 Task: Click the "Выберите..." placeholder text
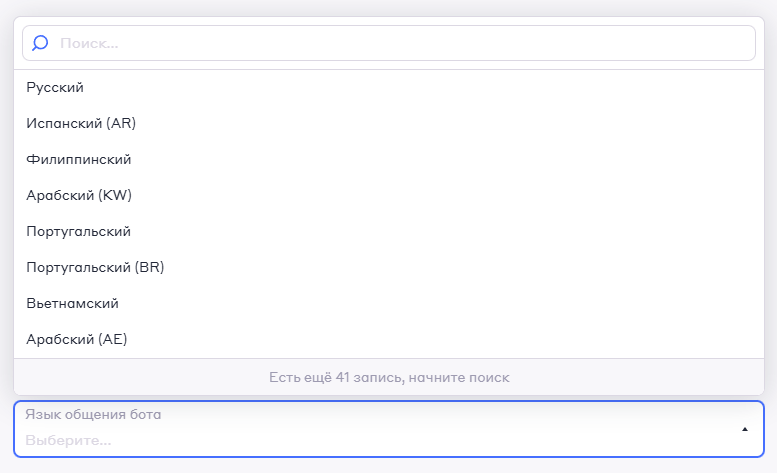[x=69, y=440]
